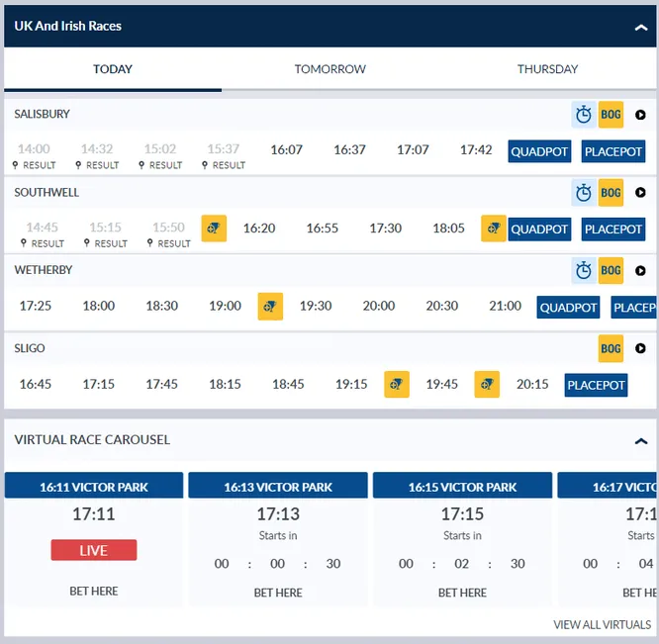Image resolution: width=659 pixels, height=644 pixels.
Task: Open Sligo PLACEPOT
Action: point(596,385)
